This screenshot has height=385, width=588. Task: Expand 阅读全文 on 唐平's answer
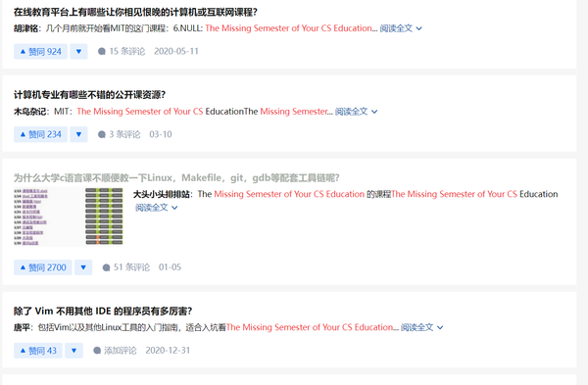pyautogui.click(x=421, y=327)
